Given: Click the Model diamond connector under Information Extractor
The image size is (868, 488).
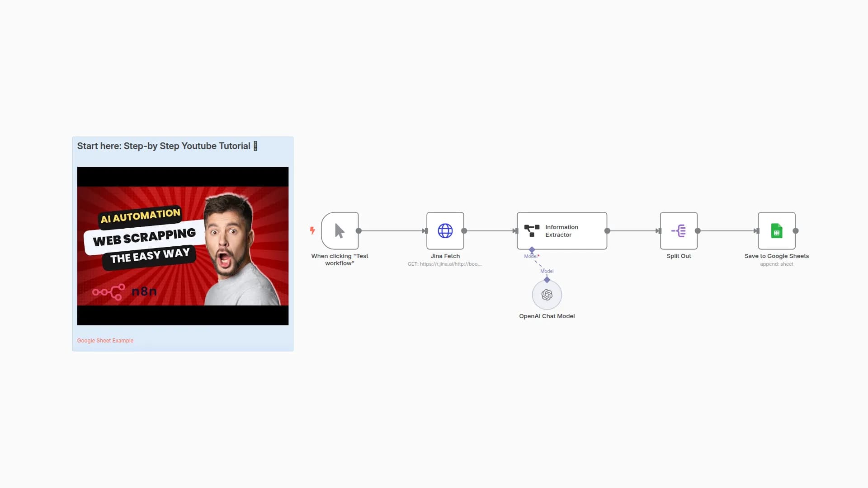Looking at the screenshot, I should point(532,250).
